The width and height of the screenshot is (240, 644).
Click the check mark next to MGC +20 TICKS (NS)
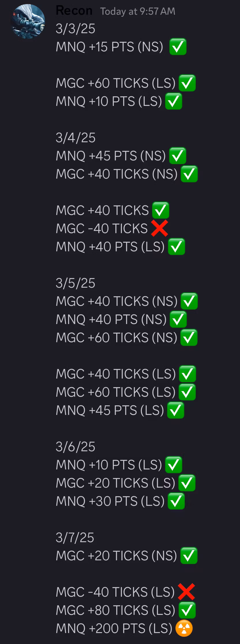pyautogui.click(x=189, y=556)
